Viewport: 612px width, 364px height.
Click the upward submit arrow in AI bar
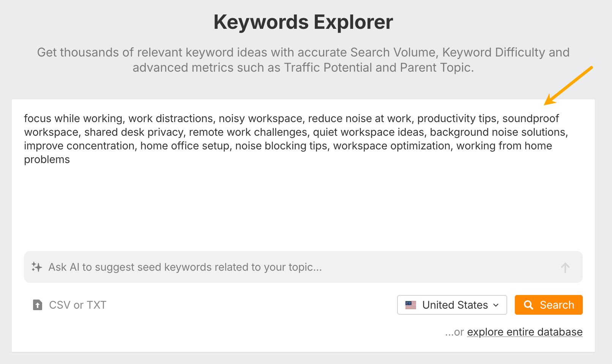pos(565,267)
